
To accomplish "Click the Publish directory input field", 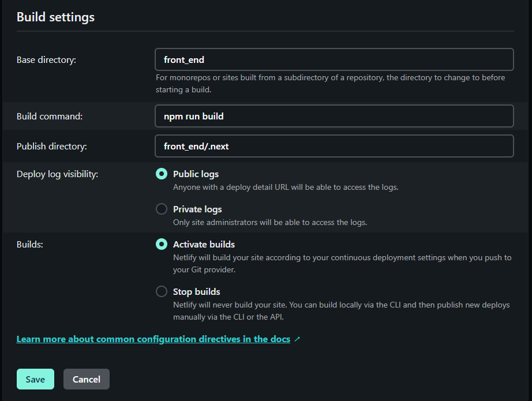I will pyautogui.click(x=334, y=146).
